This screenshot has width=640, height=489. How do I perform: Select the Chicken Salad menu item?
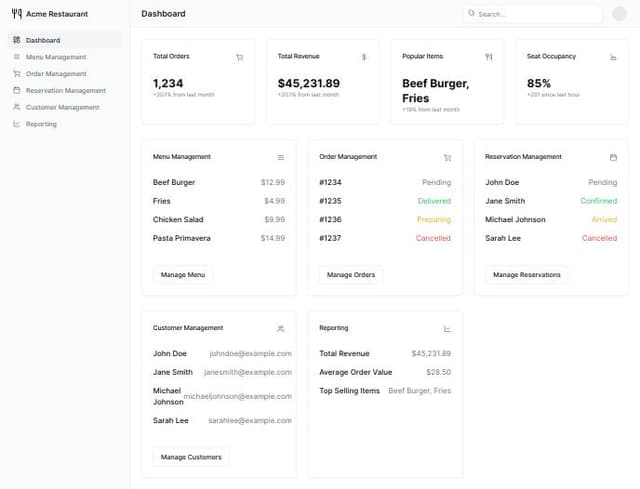(219, 219)
